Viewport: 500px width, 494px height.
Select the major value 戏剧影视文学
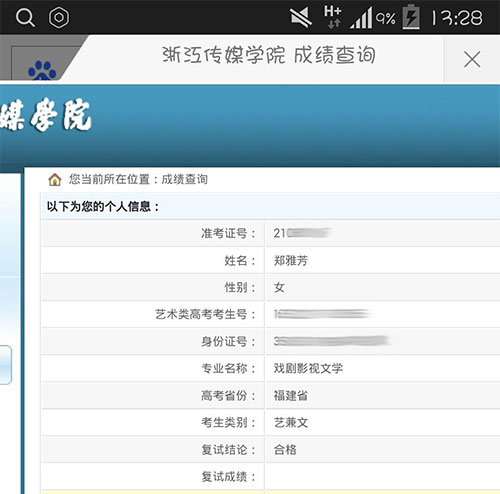click(x=308, y=368)
